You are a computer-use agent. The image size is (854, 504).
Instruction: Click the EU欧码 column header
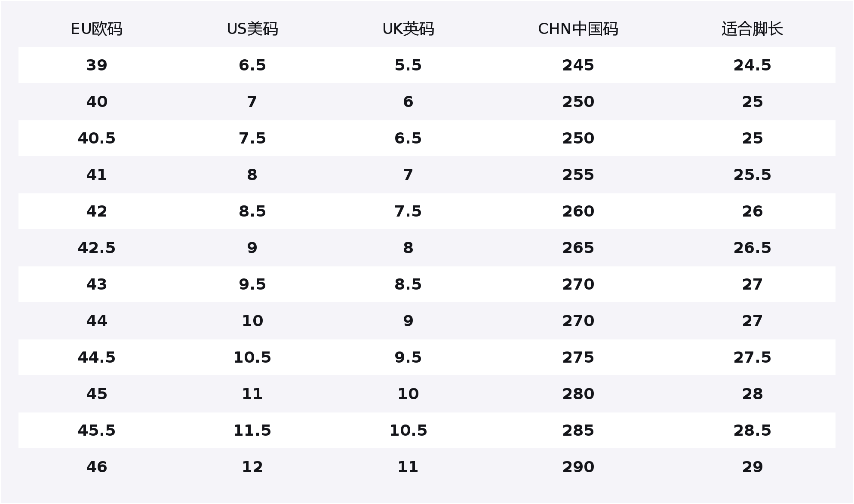[97, 29]
